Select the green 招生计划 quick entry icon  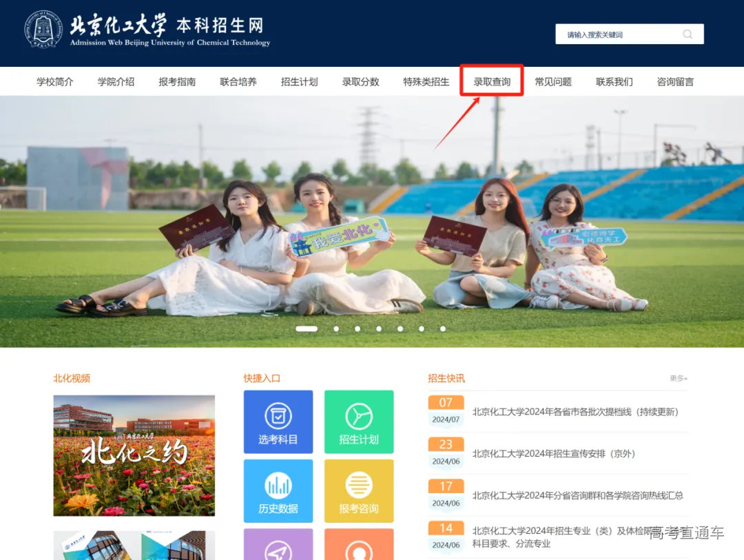pos(359,422)
